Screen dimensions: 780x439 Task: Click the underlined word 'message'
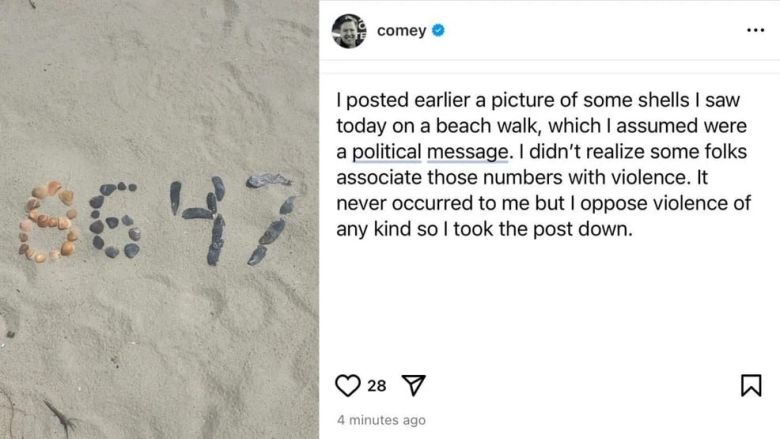467,152
